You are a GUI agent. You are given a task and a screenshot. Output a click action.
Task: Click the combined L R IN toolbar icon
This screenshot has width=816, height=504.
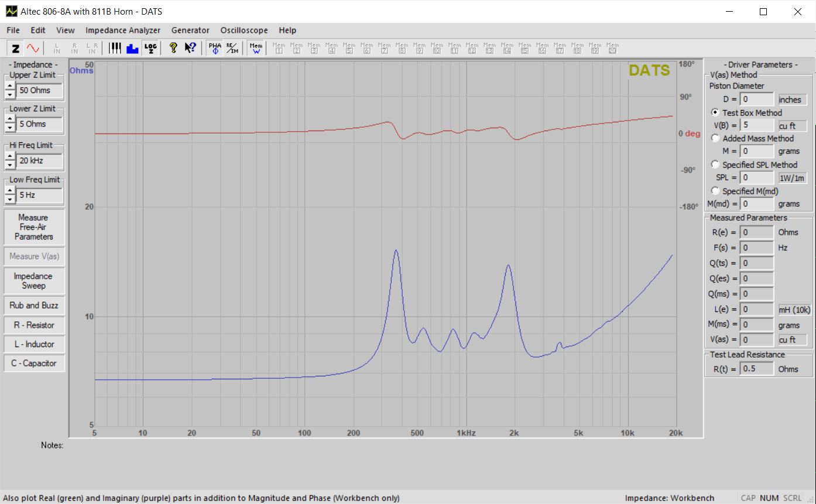pos(92,48)
